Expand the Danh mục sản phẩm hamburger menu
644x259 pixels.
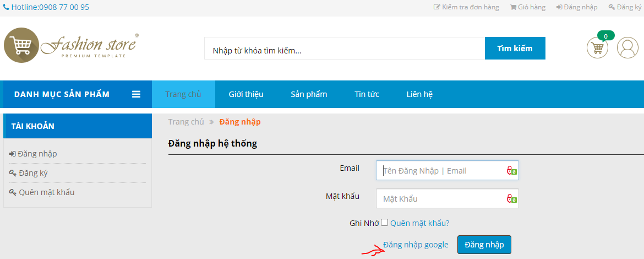point(137,94)
